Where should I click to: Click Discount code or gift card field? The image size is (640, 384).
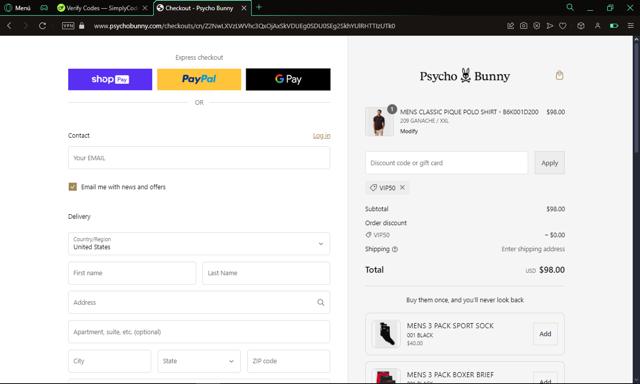click(x=446, y=163)
